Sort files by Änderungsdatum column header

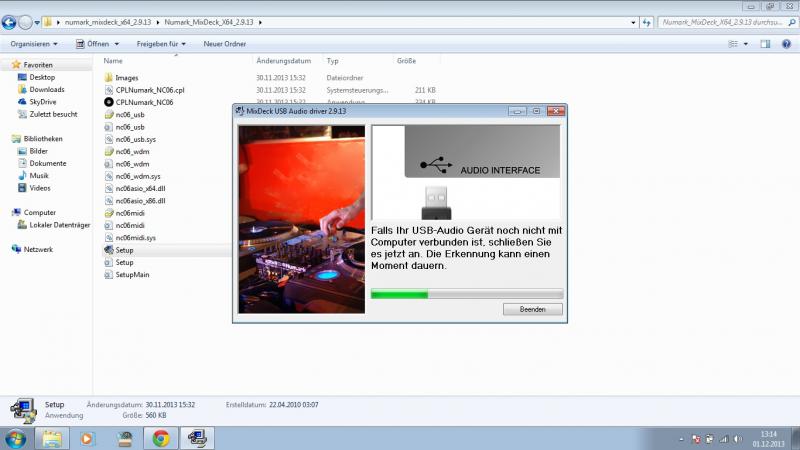tap(284, 61)
